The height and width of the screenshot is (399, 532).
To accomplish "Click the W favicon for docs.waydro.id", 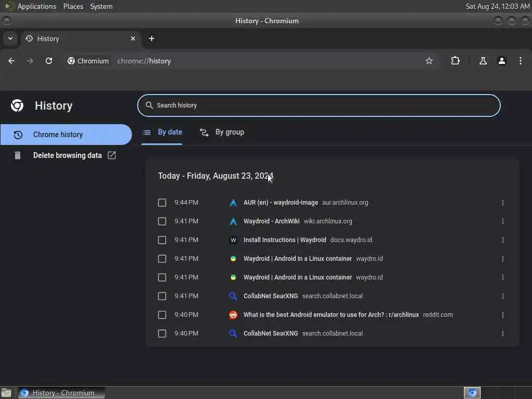I will click(x=233, y=240).
